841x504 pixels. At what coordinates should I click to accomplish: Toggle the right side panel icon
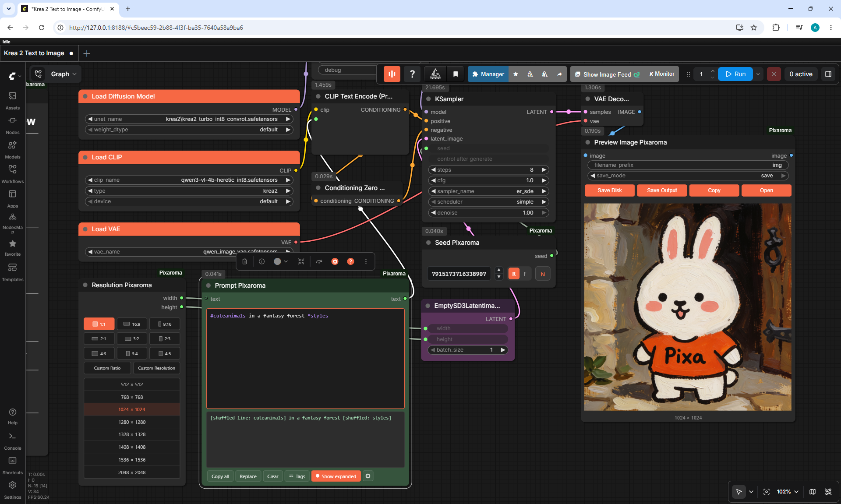(x=828, y=74)
